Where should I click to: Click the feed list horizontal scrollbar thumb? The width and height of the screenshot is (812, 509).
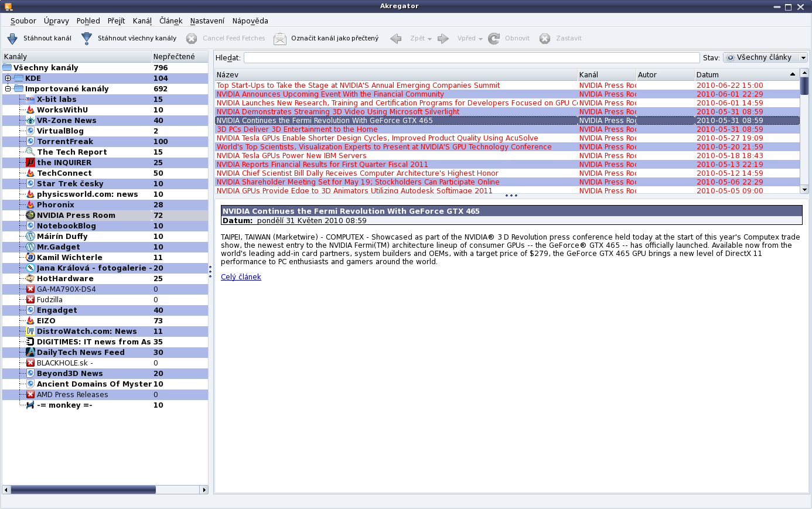pyautogui.click(x=83, y=490)
